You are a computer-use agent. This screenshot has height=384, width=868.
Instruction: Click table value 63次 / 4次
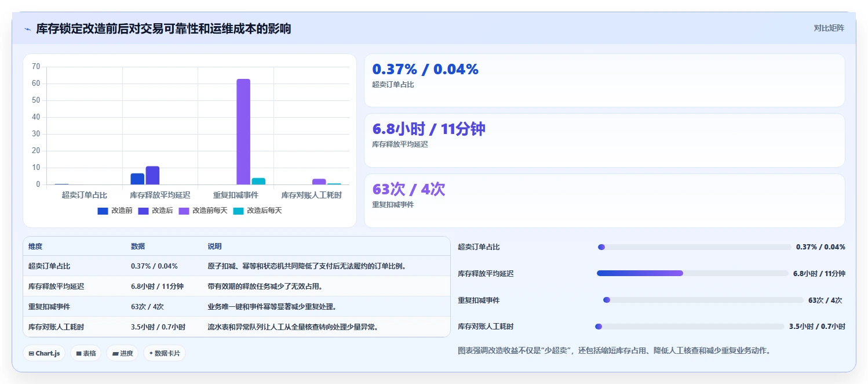point(148,307)
